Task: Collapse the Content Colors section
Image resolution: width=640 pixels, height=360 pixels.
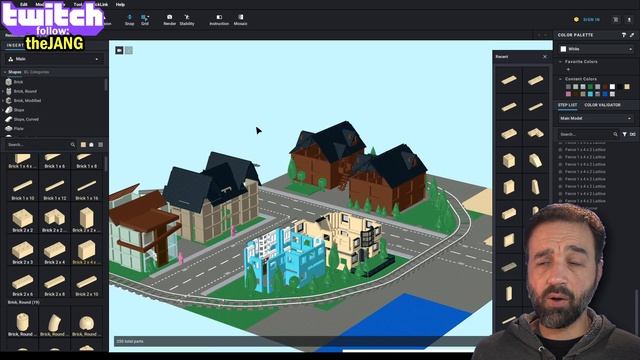Action: [x=560, y=79]
